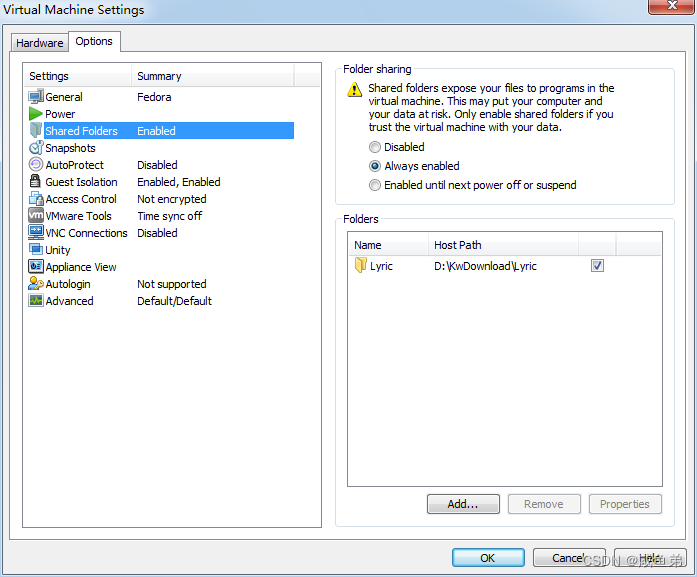Image resolution: width=697 pixels, height=577 pixels.
Task: Click the 'Not supported' summary text
Action: pos(172,284)
